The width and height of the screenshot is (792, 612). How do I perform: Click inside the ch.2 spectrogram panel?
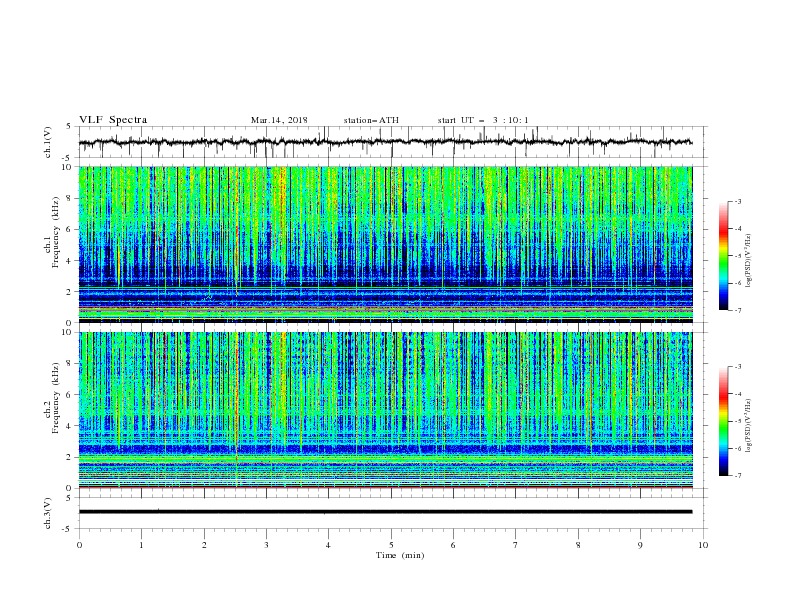(385, 410)
